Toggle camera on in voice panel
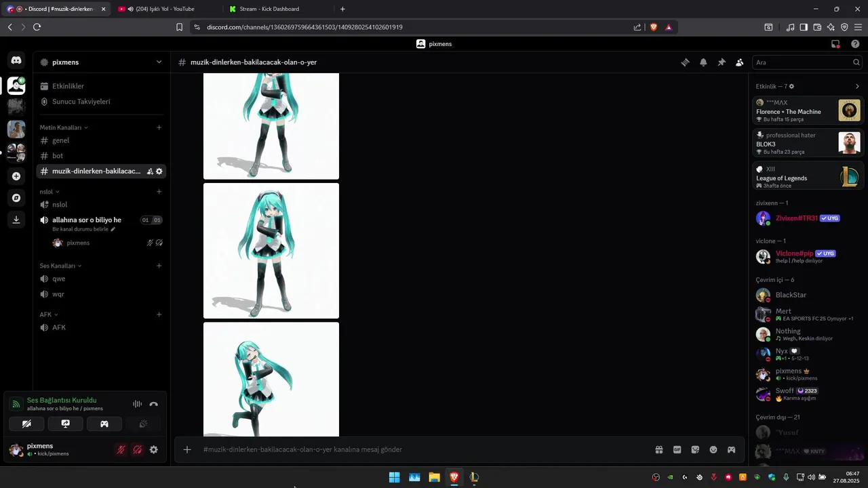Image resolution: width=868 pixels, height=488 pixels. point(26,424)
